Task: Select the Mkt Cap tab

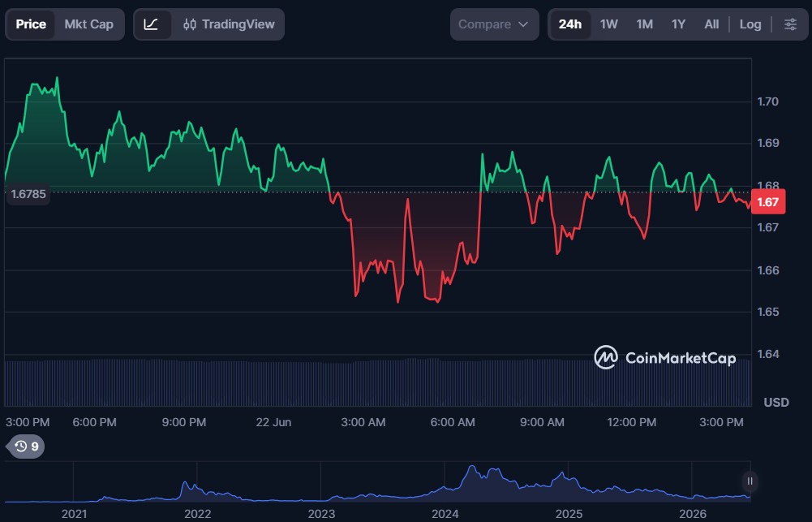Action: point(88,24)
